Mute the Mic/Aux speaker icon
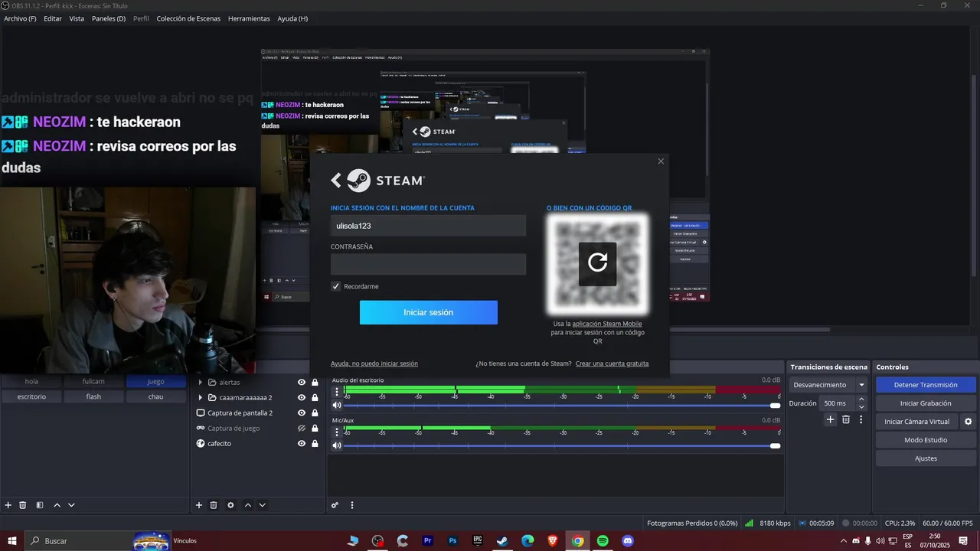 [337, 445]
